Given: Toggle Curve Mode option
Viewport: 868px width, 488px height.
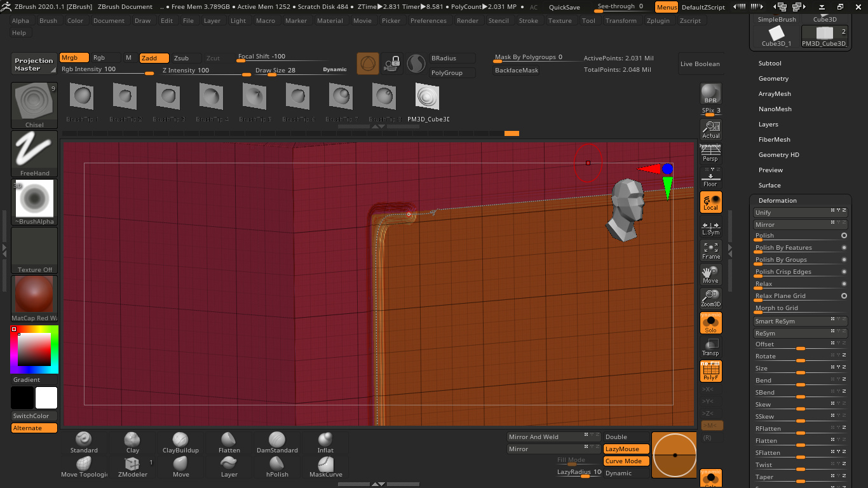Looking at the screenshot, I should click(626, 461).
